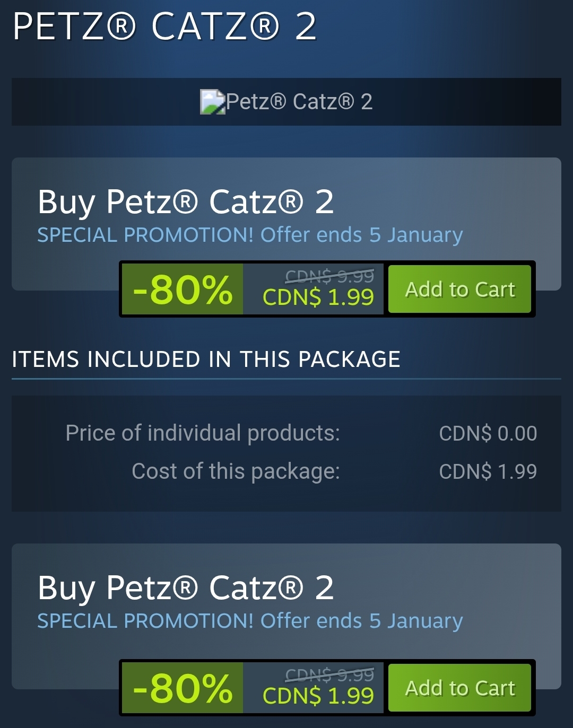Click the "Petz® Catz® 2" banner text

coord(299,102)
